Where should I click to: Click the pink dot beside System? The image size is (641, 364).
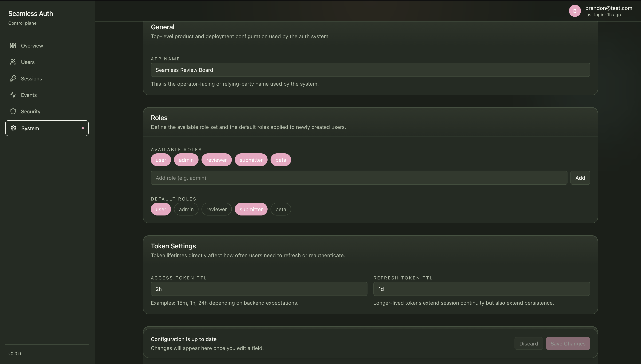83,128
